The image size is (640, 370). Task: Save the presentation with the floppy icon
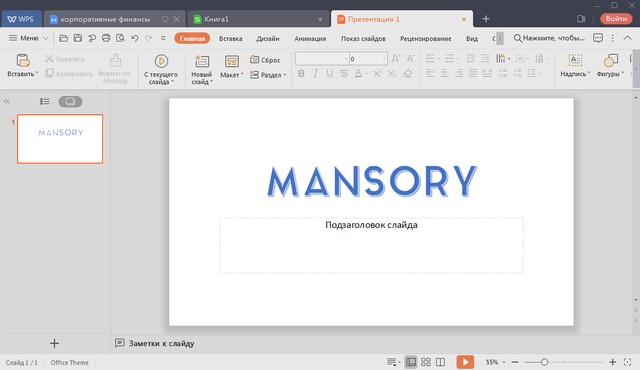78,38
